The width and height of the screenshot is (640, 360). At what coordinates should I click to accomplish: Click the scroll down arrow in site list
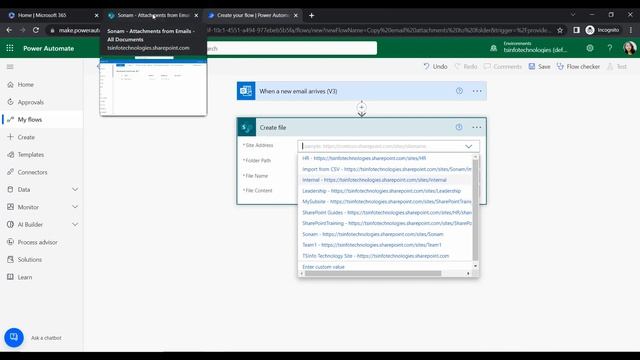click(x=475, y=266)
